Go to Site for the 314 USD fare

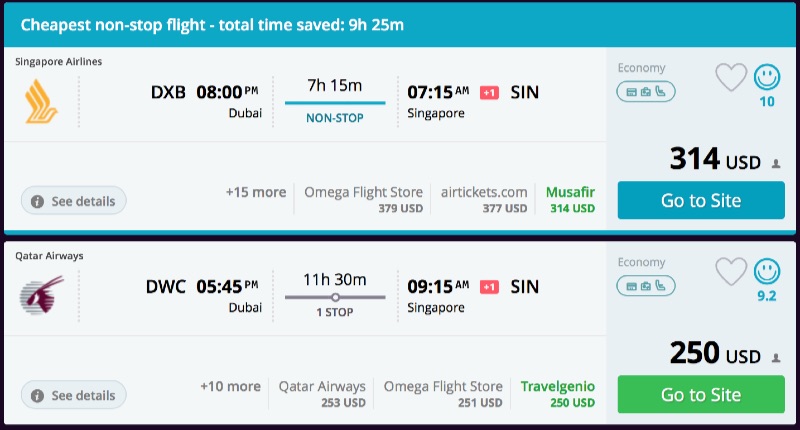click(x=701, y=200)
